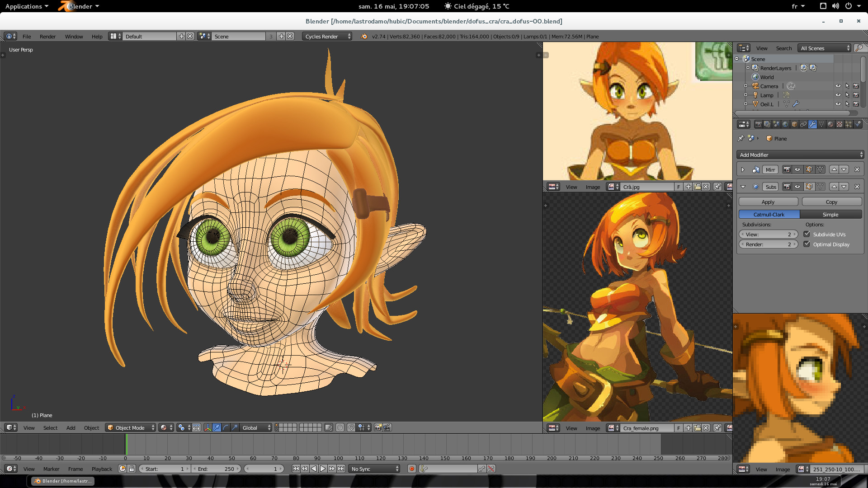Open the Render menu
This screenshot has height=488, width=868.
click(47, 36)
